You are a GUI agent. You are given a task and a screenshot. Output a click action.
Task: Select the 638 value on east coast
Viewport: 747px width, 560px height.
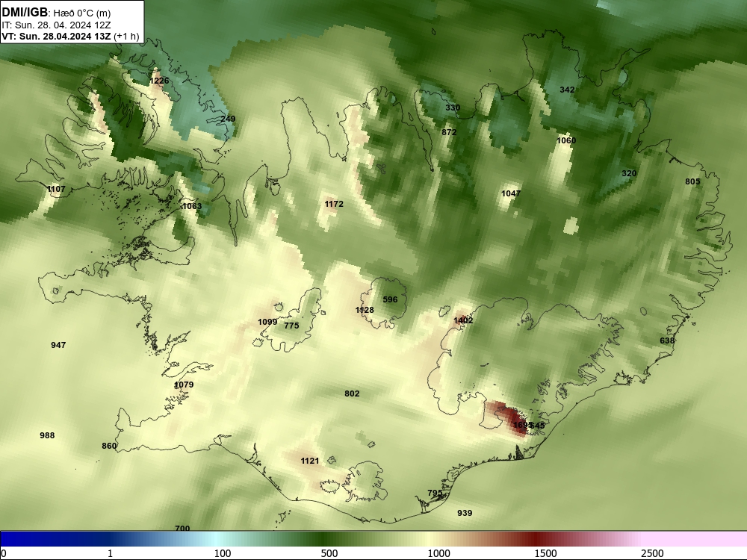coord(667,340)
